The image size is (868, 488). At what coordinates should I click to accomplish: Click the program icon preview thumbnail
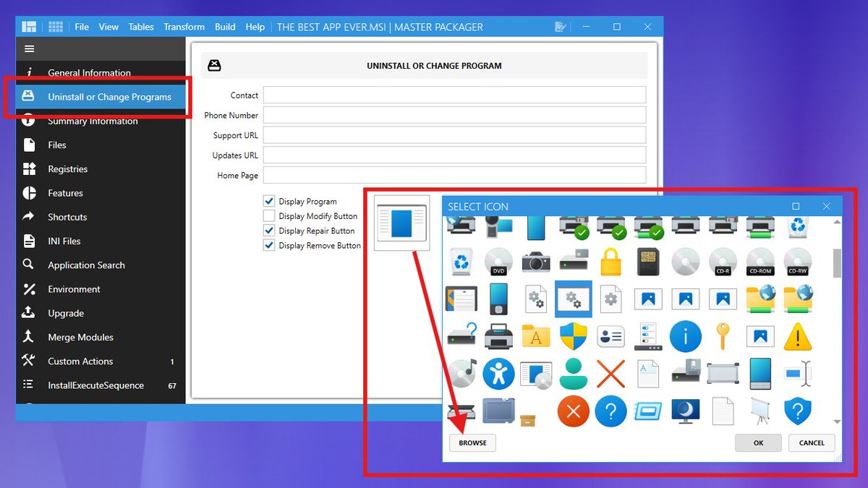[402, 223]
